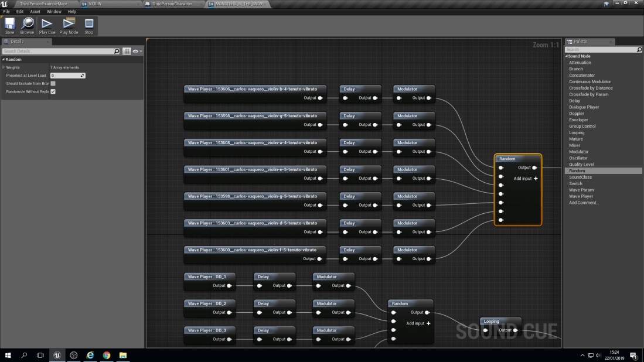Open the Asset menu
Viewport: 644px width, 362px height.
pyautogui.click(x=35, y=12)
